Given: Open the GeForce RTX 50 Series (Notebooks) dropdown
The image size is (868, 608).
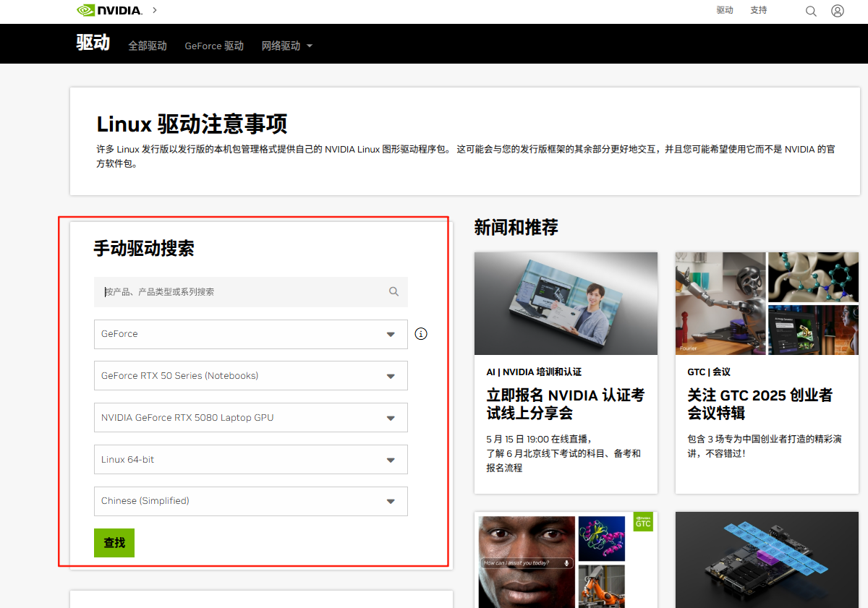Looking at the screenshot, I should click(251, 376).
